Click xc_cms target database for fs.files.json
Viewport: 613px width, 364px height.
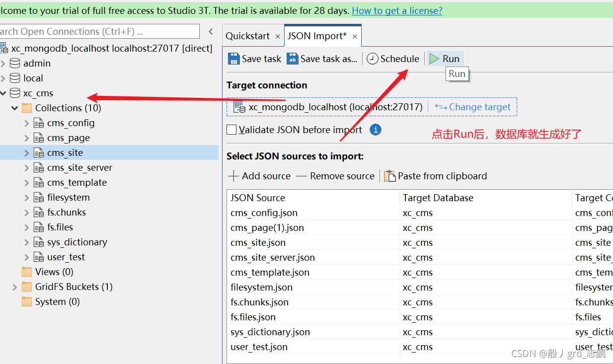[418, 317]
